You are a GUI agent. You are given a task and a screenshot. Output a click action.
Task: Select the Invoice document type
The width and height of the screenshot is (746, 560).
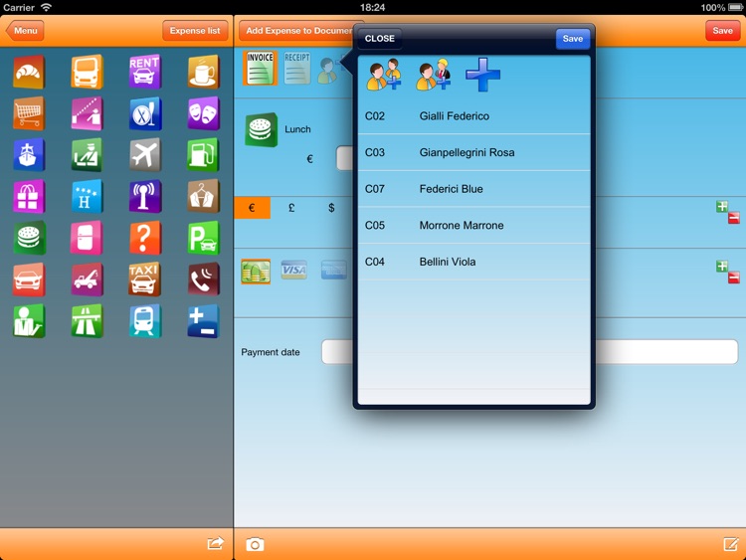[x=259, y=68]
